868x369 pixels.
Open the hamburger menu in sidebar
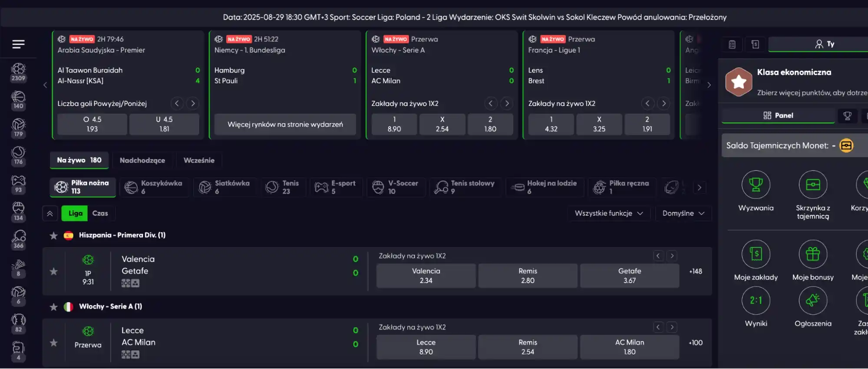[x=18, y=44]
